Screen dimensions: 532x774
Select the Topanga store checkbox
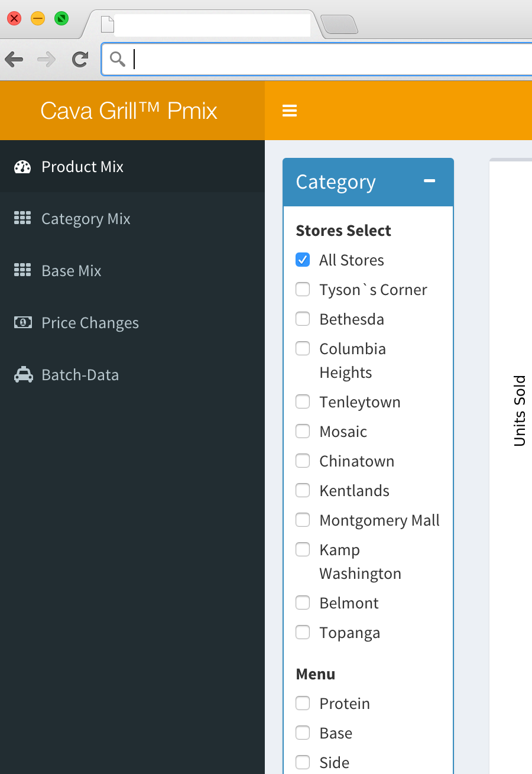303,633
